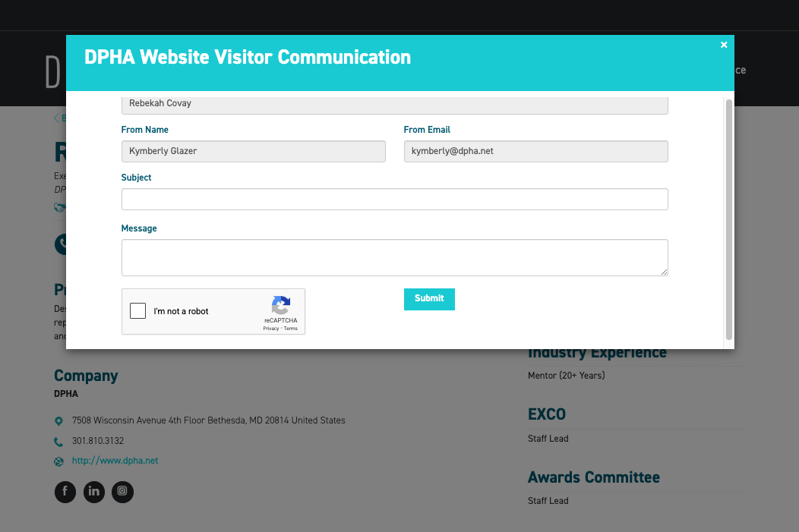Image resolution: width=799 pixels, height=532 pixels.
Task: Click the reCAPTCHA logo
Action: [281, 306]
